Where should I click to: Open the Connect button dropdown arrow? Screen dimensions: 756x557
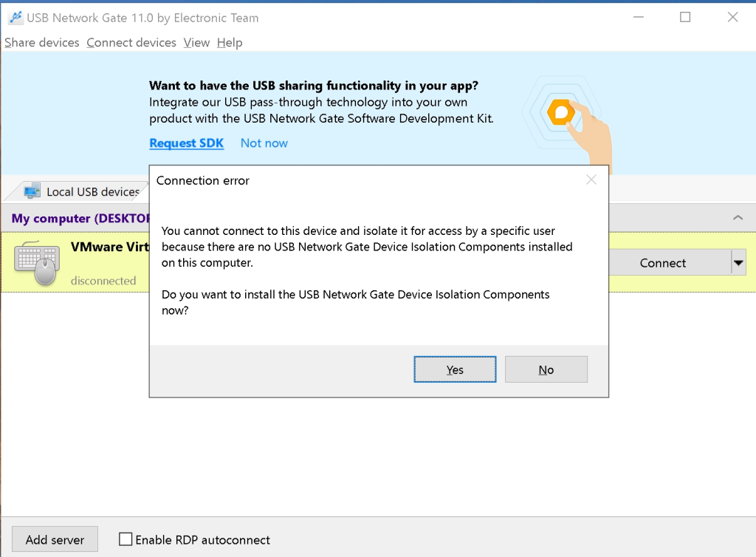[737, 262]
